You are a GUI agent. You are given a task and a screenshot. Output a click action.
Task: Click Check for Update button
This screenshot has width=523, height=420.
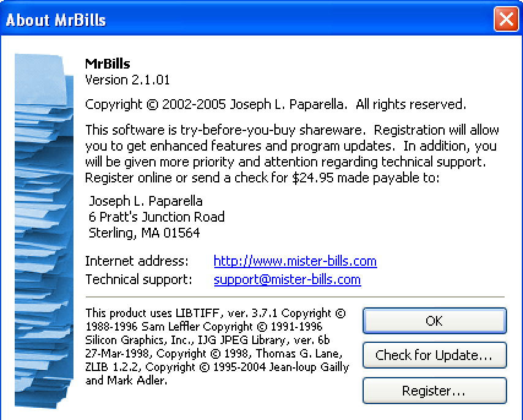pos(434,355)
